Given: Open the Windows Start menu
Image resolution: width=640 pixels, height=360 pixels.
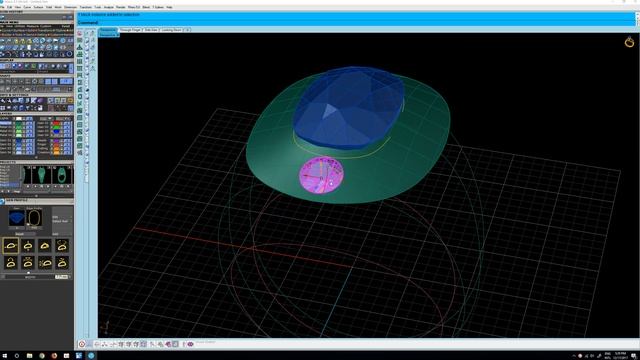Looking at the screenshot, I should (5, 356).
